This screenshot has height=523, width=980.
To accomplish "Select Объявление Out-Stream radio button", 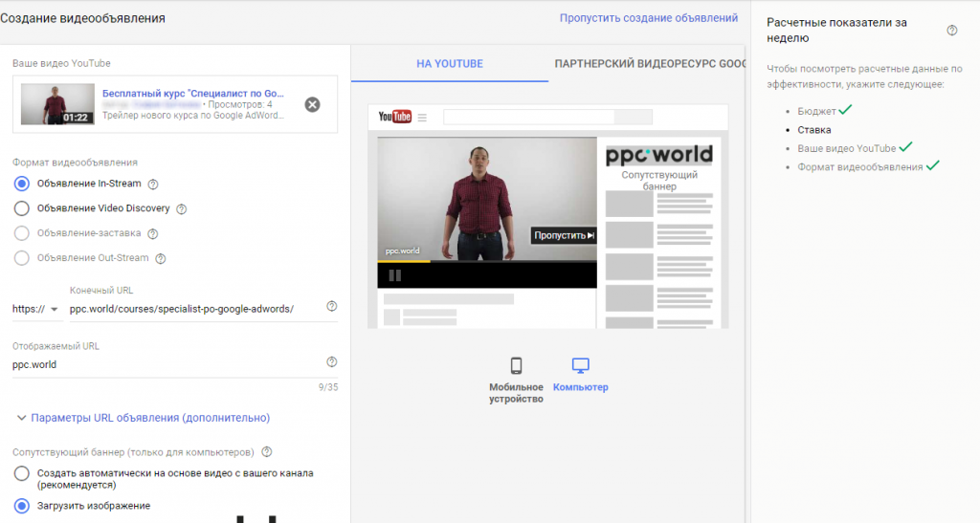I will [x=22, y=258].
